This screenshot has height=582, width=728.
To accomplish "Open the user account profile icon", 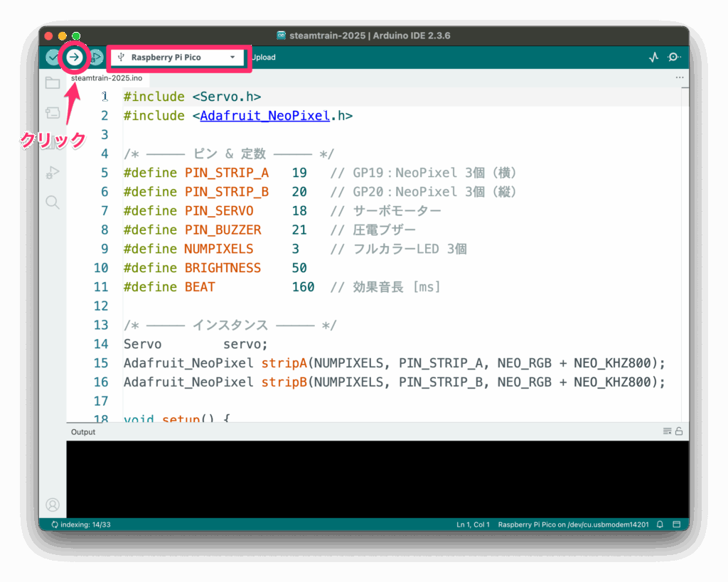I will (53, 505).
